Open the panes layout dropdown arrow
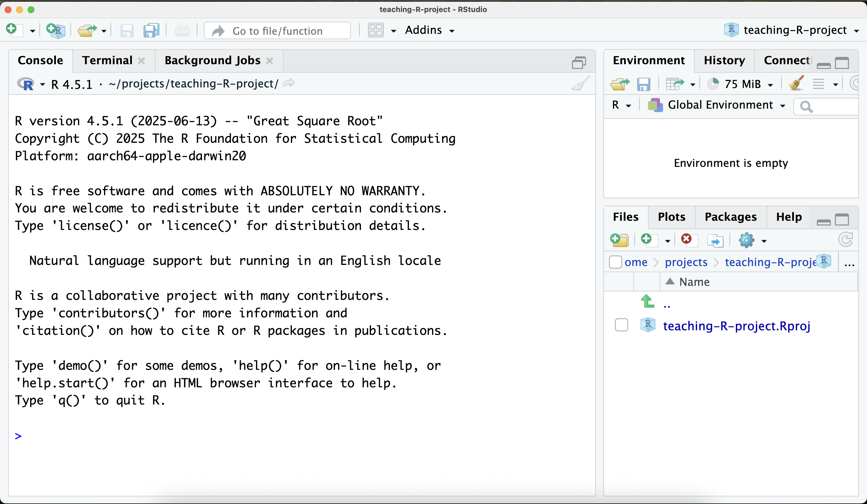The height and width of the screenshot is (504, 867). 394,31
